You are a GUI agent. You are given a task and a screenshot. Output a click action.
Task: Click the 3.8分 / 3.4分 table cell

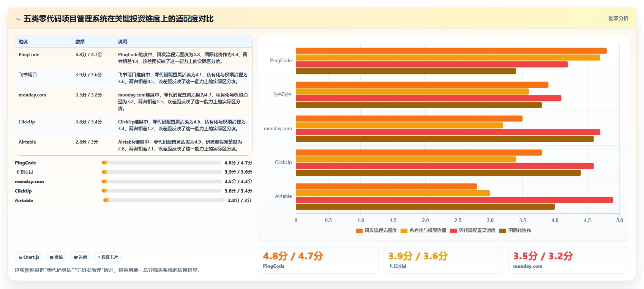(x=88, y=122)
